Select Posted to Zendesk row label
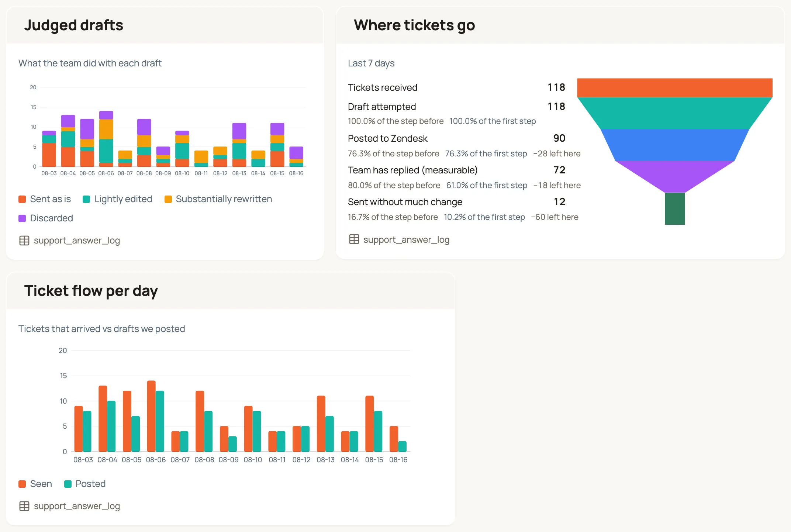 click(x=387, y=139)
